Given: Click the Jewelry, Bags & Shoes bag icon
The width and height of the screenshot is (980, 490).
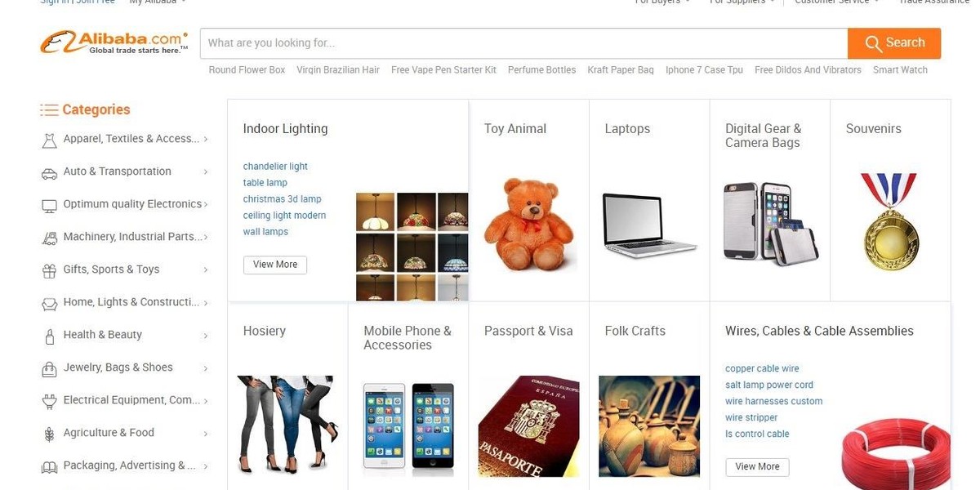Looking at the screenshot, I should 49,368.
